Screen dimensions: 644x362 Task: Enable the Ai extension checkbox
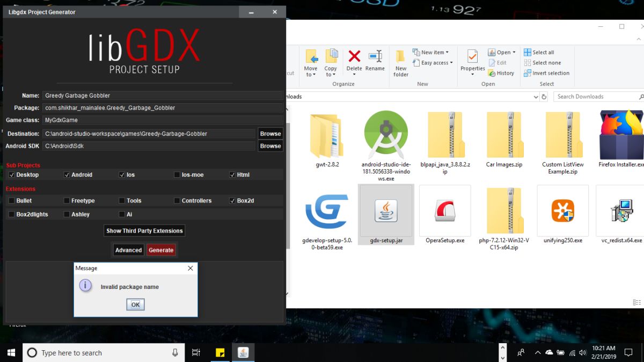[x=122, y=214]
